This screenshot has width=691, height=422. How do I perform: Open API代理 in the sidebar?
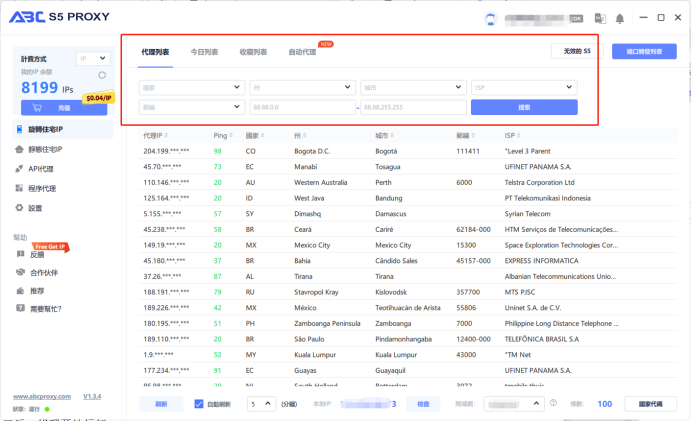40,168
